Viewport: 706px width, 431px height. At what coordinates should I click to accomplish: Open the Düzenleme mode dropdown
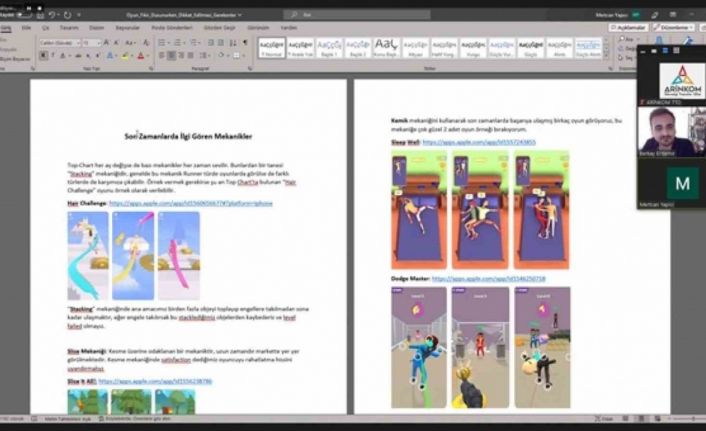point(674,28)
